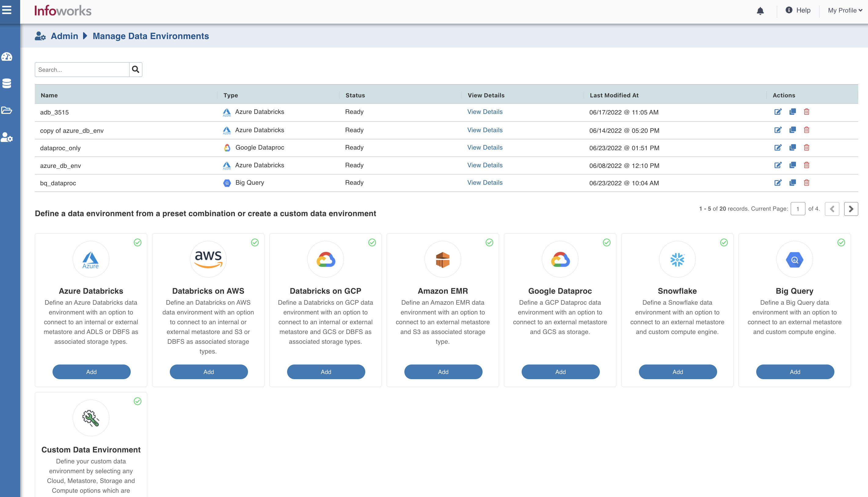Delete the adb_3515 environment
The image size is (868, 497).
coord(807,112)
